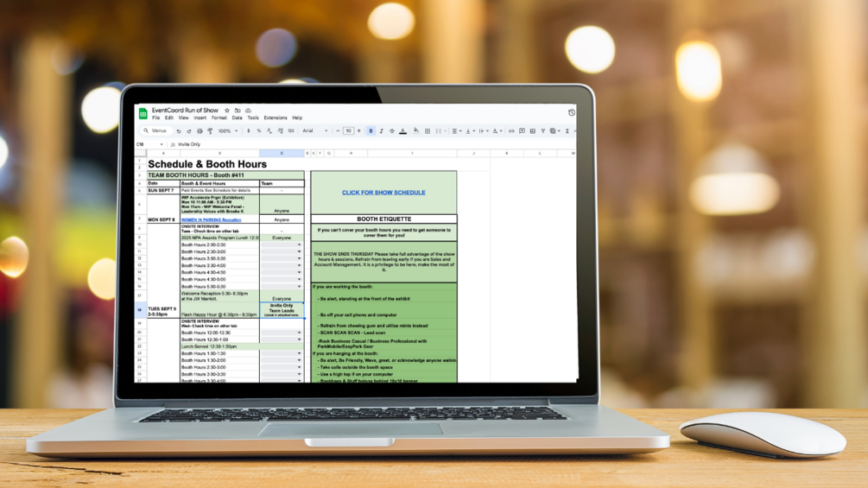Click the redo arrow icon
This screenshot has height=488, width=868.
pos(189,131)
